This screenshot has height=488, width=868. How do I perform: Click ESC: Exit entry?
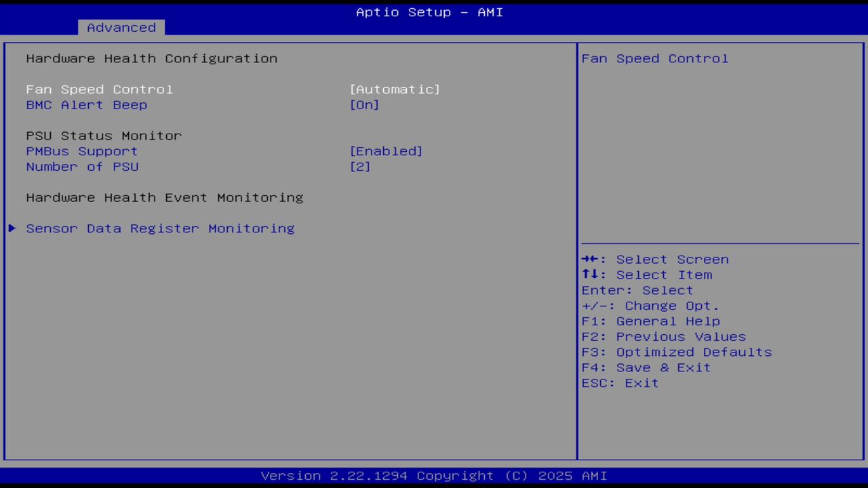(x=619, y=383)
